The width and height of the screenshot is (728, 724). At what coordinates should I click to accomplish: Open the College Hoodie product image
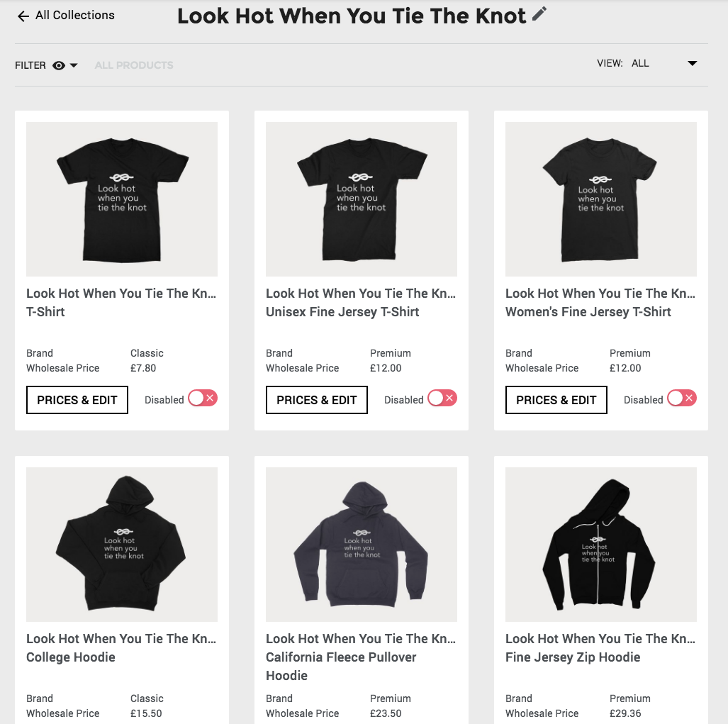tap(122, 545)
